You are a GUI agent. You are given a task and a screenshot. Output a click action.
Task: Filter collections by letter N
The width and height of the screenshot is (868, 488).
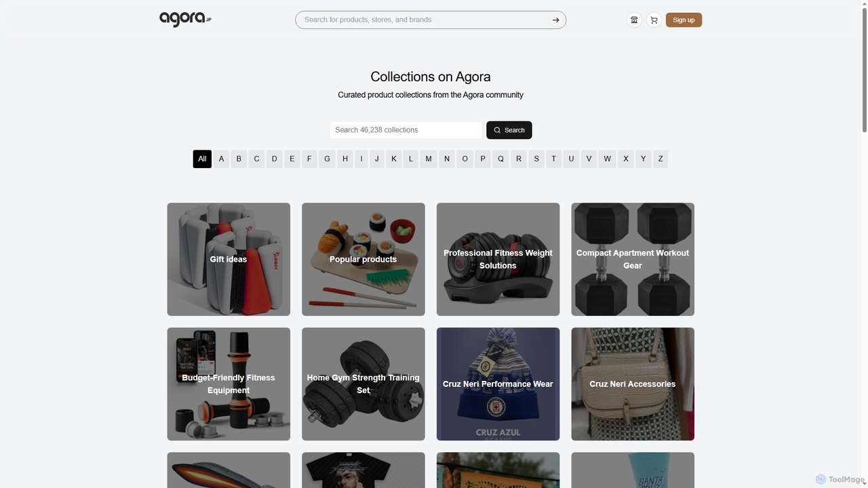pos(447,159)
